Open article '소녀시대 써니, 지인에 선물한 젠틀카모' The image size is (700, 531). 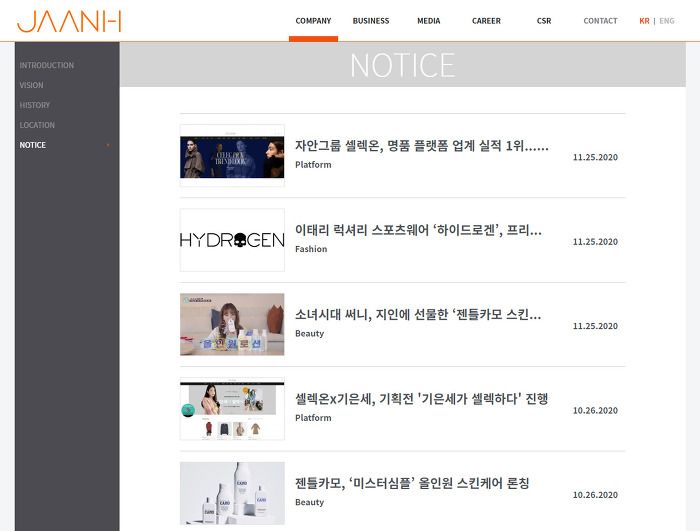point(418,315)
